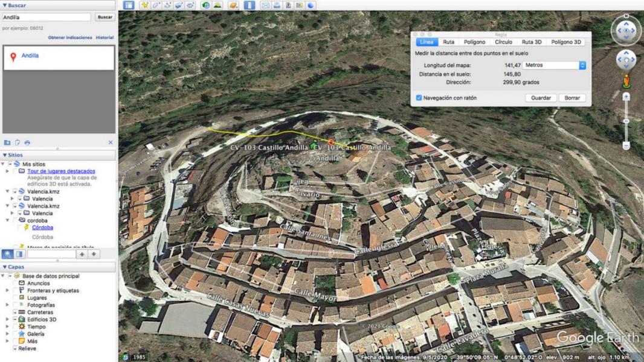
Task: Add a new placemark with pushpin icon
Action: tap(145, 5)
